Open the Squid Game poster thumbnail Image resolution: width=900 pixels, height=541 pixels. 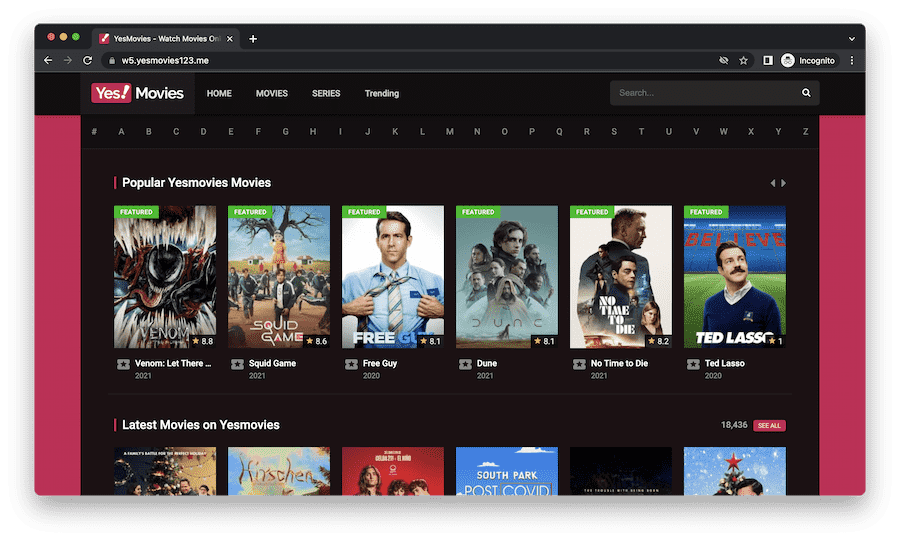pyautogui.click(x=279, y=277)
